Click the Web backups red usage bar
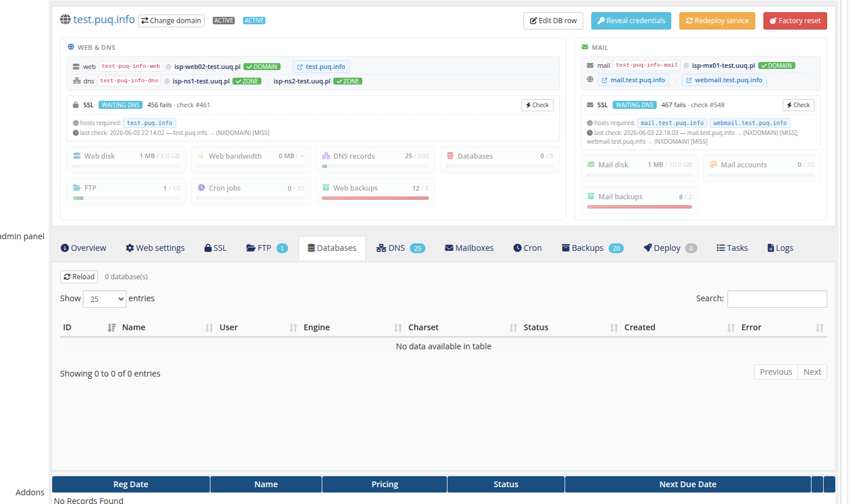Screen dimensions: 855x504 [x=375, y=198]
